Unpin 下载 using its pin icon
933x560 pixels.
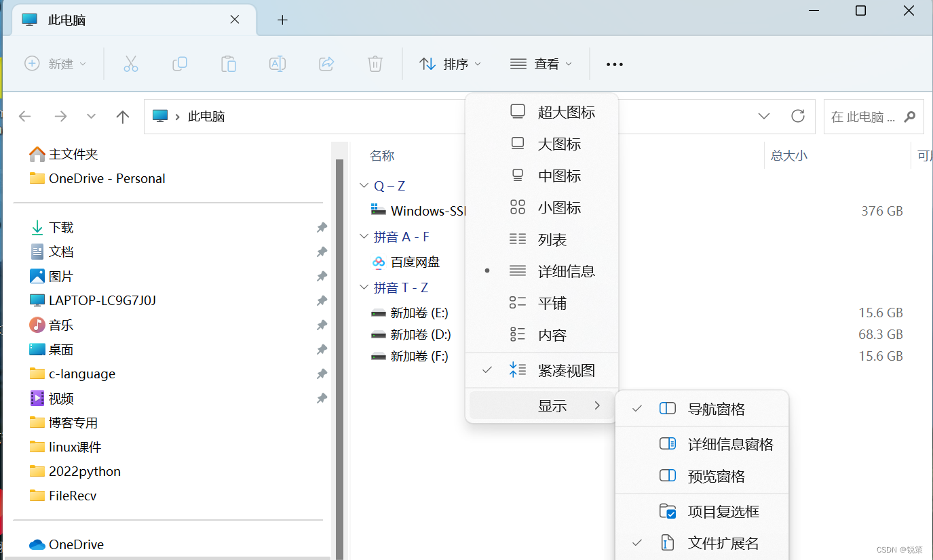(x=322, y=228)
